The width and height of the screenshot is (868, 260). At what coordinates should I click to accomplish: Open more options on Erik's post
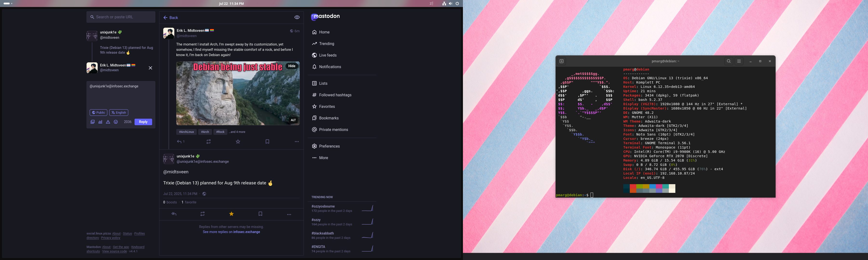pyautogui.click(x=297, y=142)
